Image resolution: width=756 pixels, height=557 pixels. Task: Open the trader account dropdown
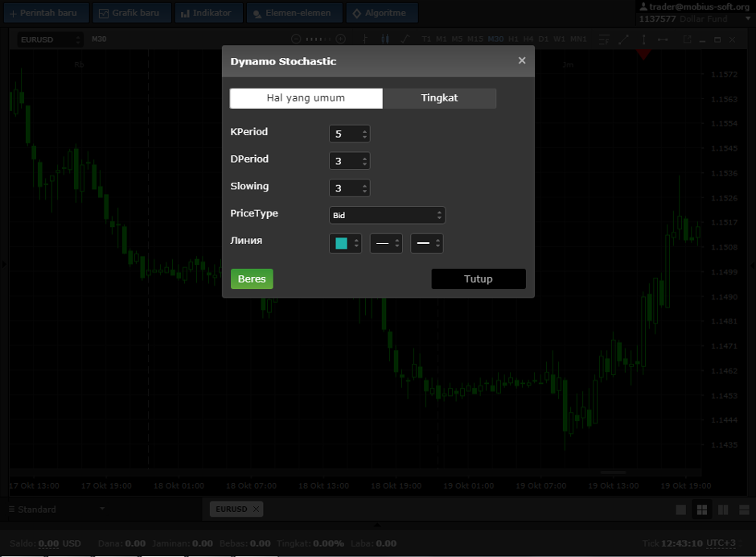[x=748, y=19]
